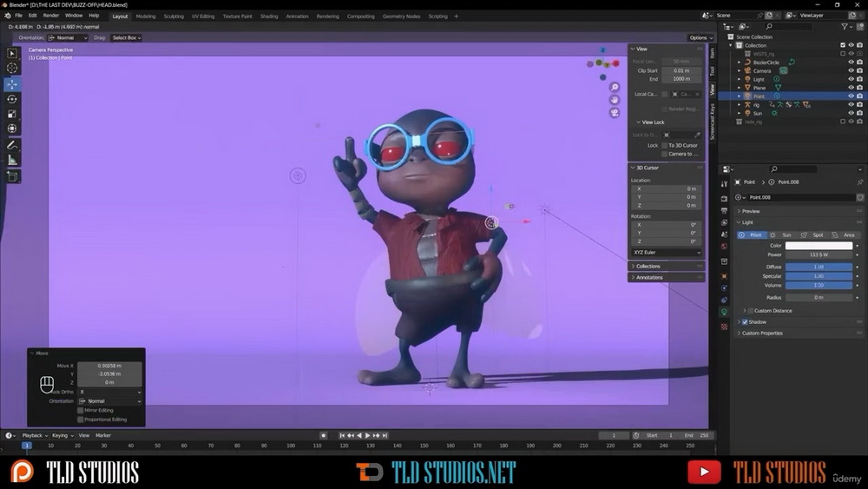The width and height of the screenshot is (868, 489).
Task: Click the viewport zoom magnifier icon
Action: point(615,88)
